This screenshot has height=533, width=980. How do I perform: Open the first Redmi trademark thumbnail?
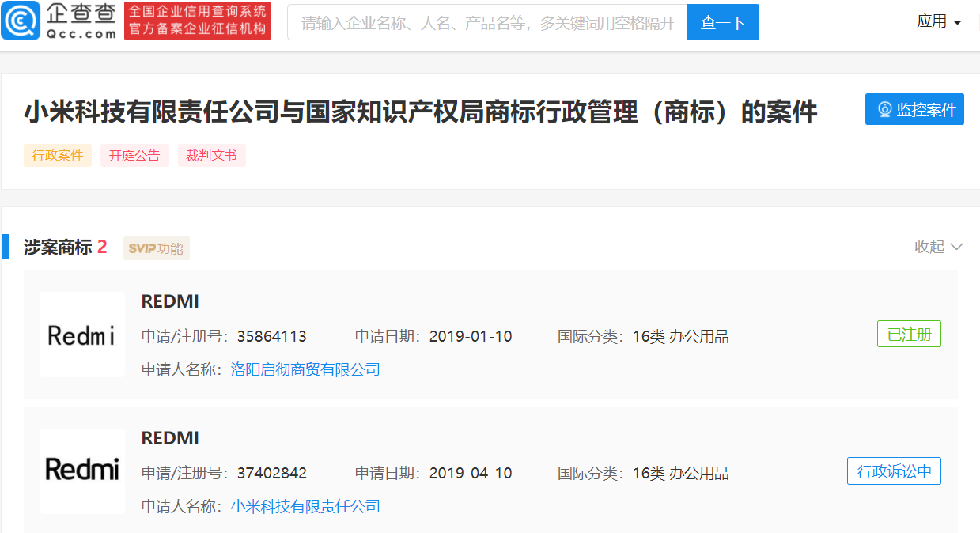(82, 335)
